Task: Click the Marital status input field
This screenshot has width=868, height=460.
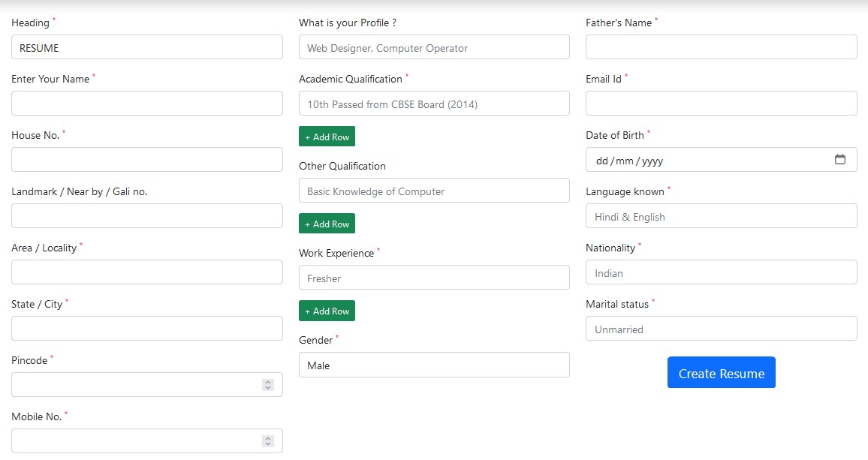Action: pos(722,328)
